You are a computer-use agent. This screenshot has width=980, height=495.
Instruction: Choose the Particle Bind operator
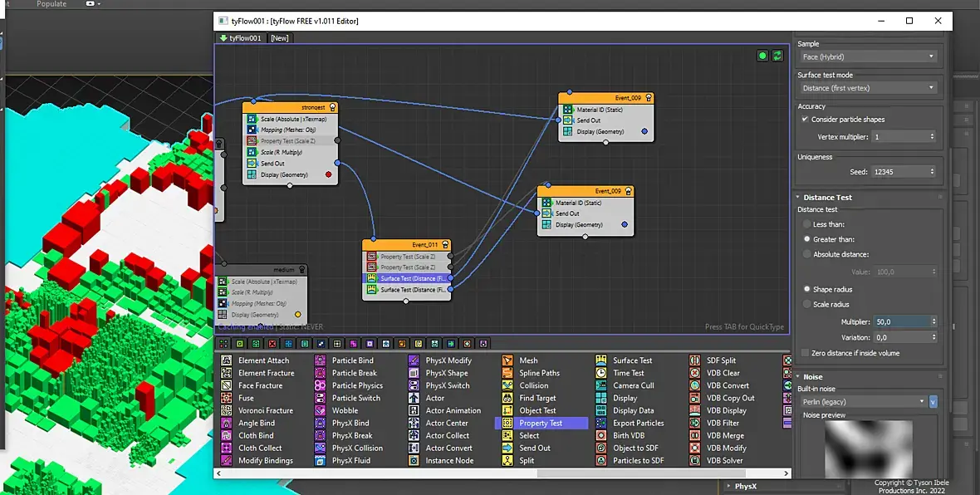345,360
